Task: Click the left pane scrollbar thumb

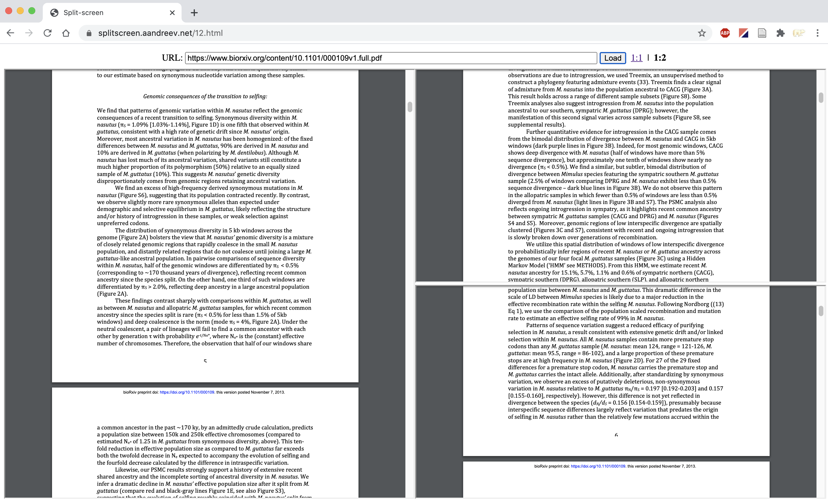Action: [410, 107]
